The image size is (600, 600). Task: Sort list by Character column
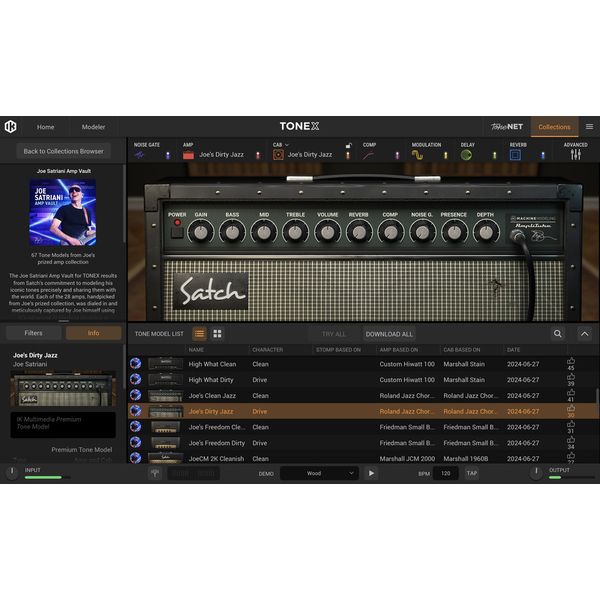click(267, 350)
